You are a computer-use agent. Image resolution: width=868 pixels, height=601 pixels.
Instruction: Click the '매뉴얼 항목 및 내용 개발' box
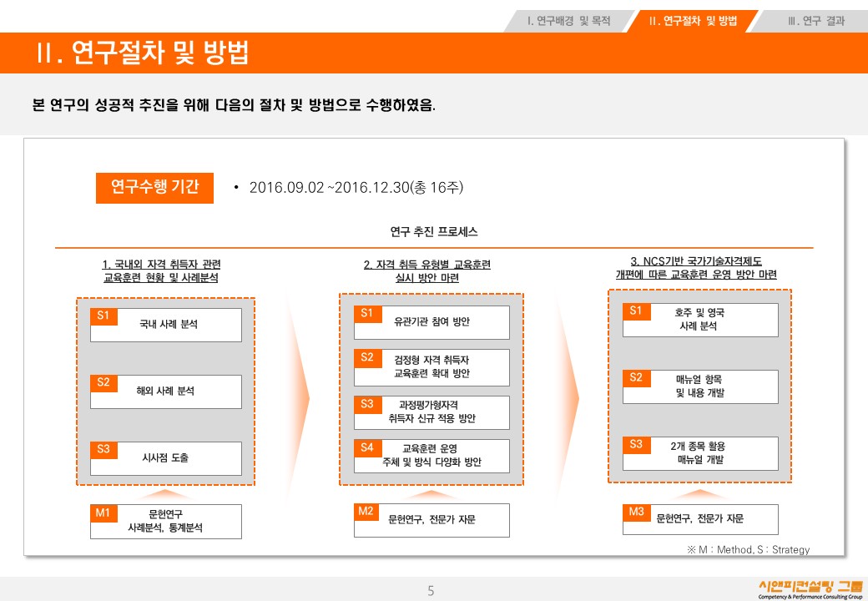700,386
